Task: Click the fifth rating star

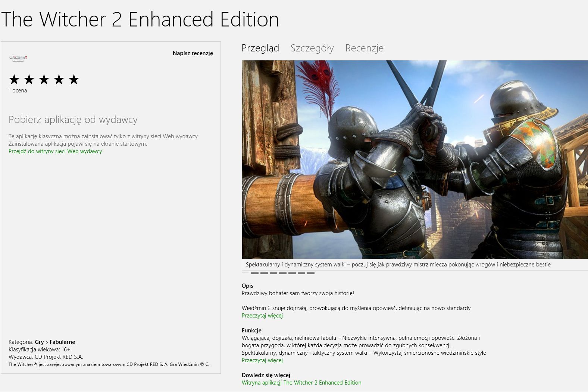Action: click(74, 79)
